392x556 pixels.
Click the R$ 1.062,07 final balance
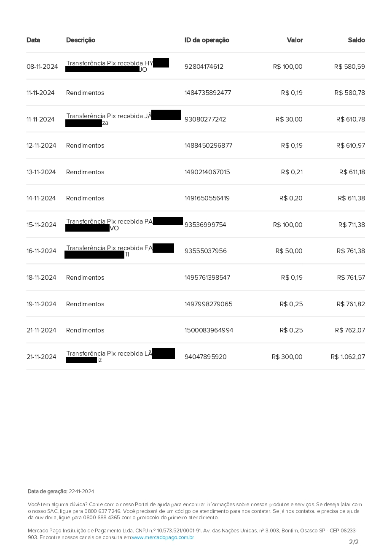348,357
